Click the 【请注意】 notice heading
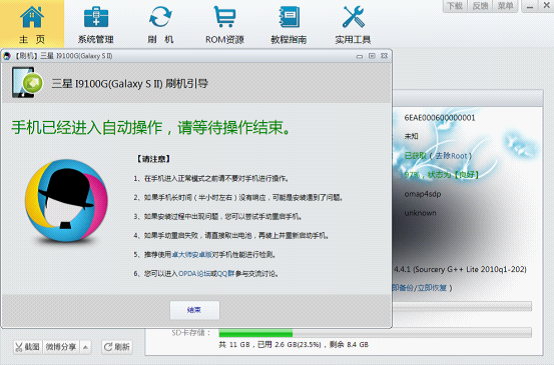The image size is (554, 365). [153, 159]
